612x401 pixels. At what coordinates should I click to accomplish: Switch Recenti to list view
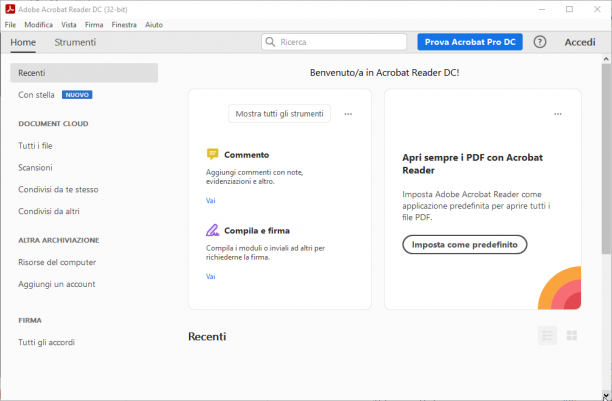(x=547, y=335)
